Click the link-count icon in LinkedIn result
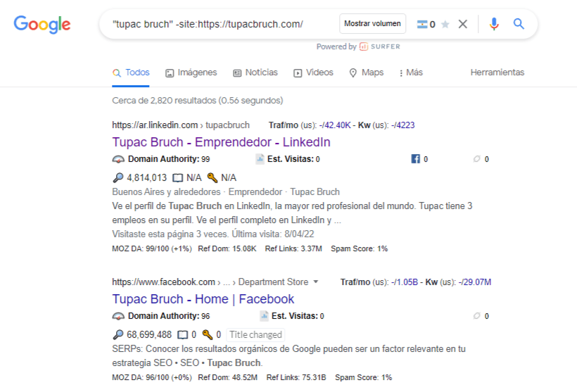Image resolution: width=577 pixels, height=392 pixels. [x=476, y=158]
